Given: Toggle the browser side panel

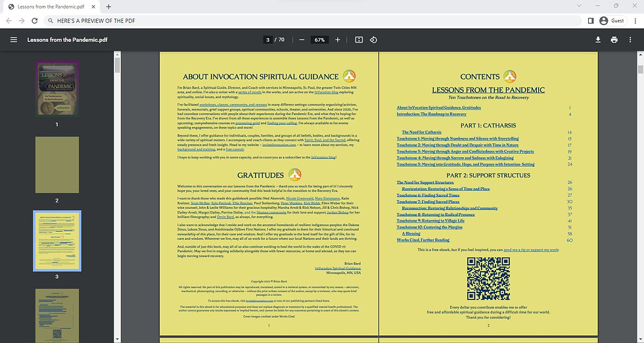Looking at the screenshot, I should coord(591,20).
